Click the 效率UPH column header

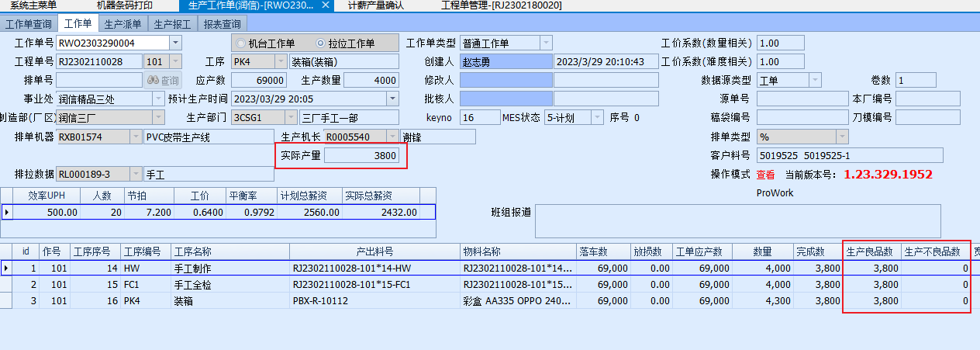click(x=47, y=196)
